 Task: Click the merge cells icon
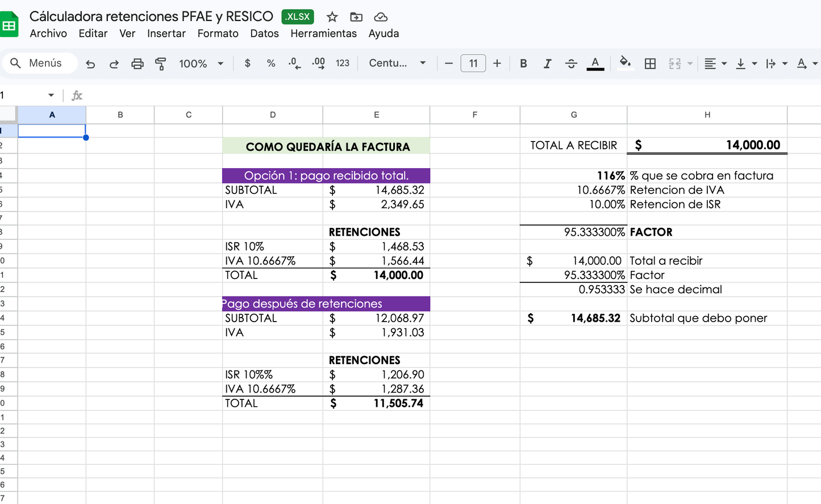(x=674, y=64)
